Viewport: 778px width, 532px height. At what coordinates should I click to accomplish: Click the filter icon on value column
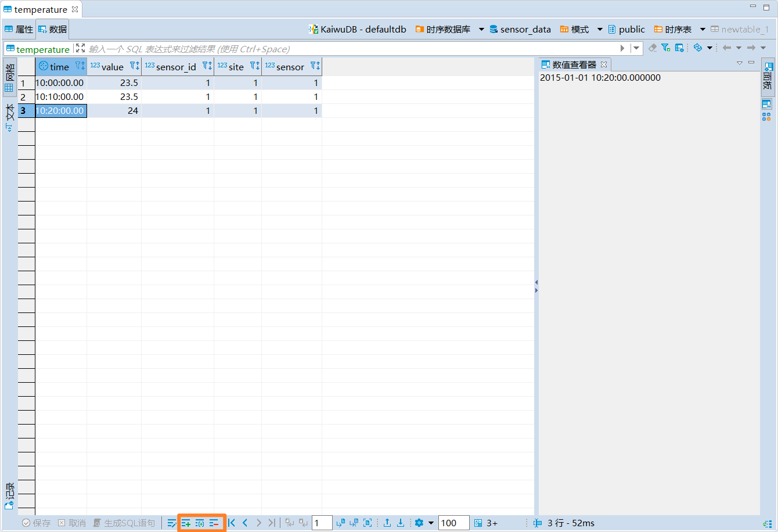(x=134, y=66)
